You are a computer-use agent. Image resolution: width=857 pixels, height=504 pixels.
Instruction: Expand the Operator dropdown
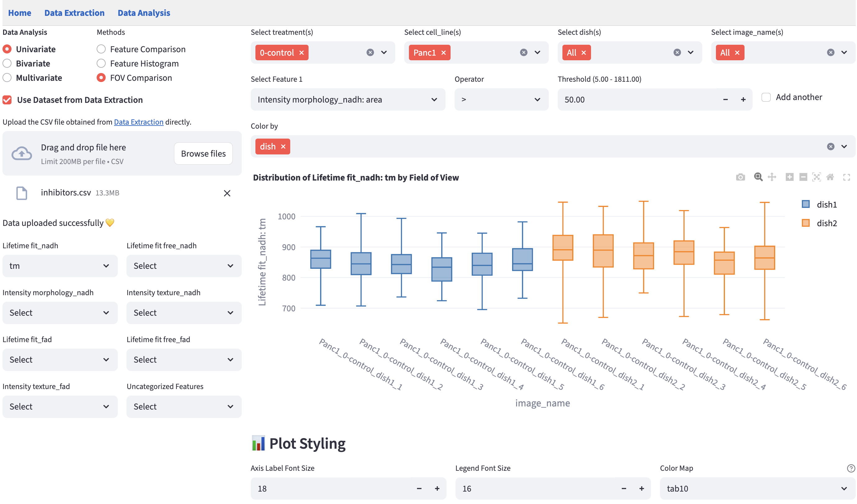click(501, 100)
